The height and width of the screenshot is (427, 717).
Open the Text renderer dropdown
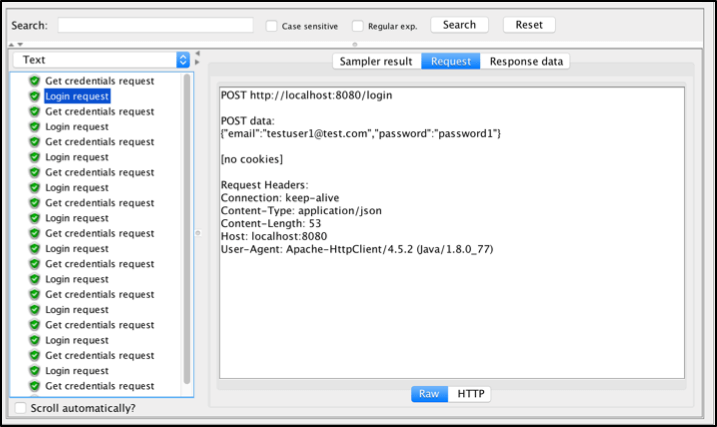pos(101,60)
